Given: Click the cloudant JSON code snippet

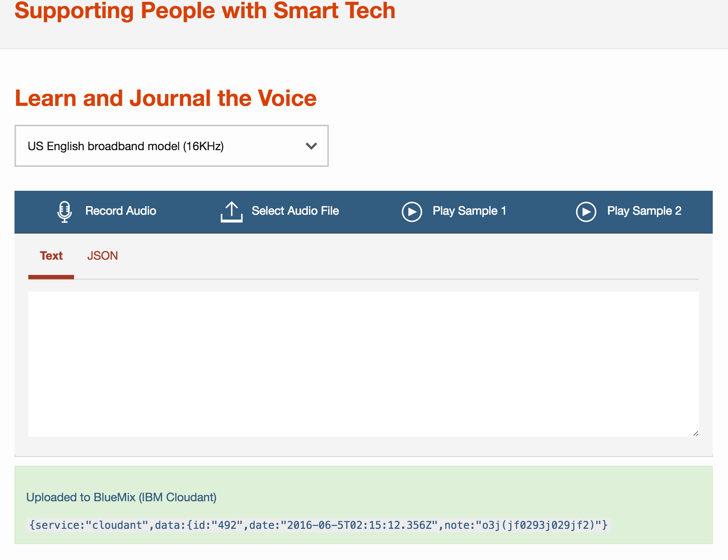Looking at the screenshot, I should (318, 525).
